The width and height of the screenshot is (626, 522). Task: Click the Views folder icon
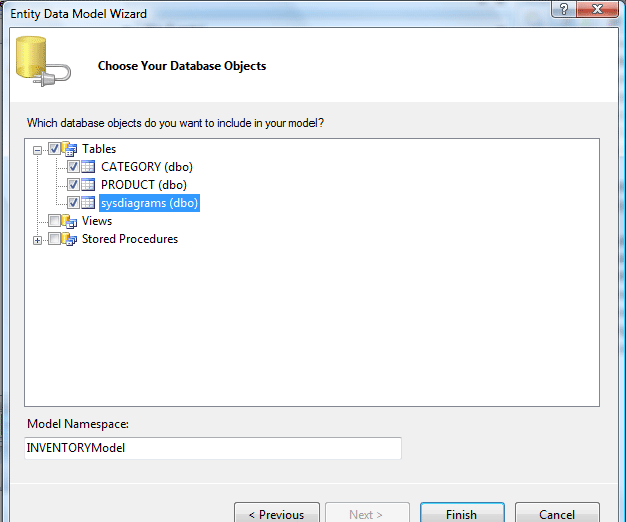point(69,221)
